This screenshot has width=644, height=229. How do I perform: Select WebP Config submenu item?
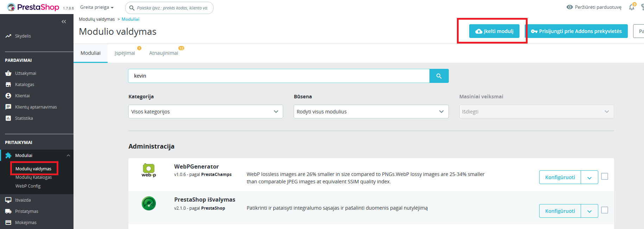point(28,186)
